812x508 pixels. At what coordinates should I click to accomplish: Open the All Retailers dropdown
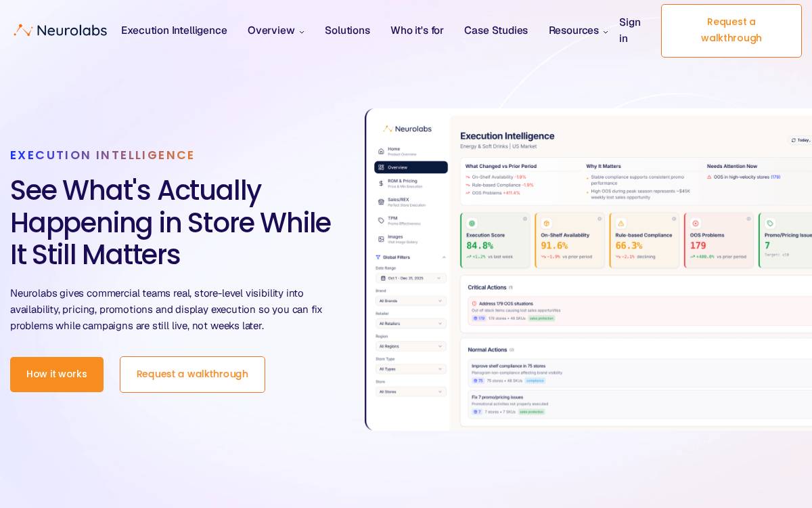coord(411,323)
